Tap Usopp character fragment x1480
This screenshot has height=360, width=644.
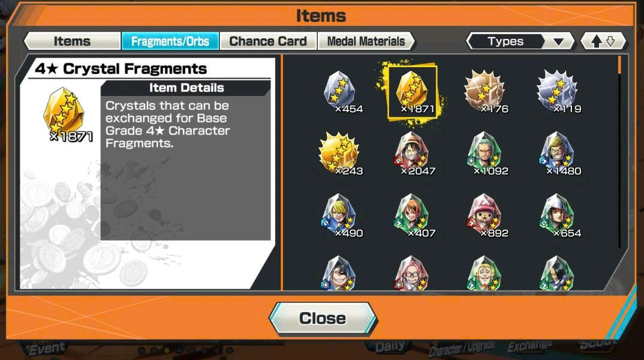pos(558,153)
